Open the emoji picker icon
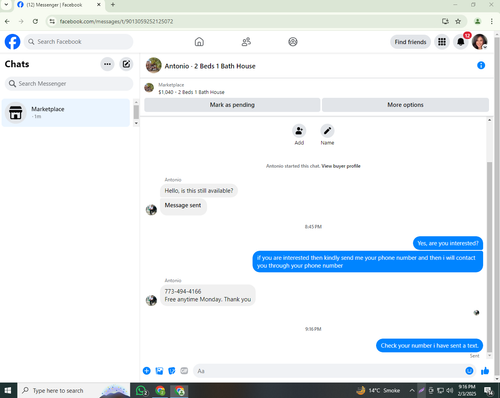This screenshot has width=500, height=398. [469, 371]
